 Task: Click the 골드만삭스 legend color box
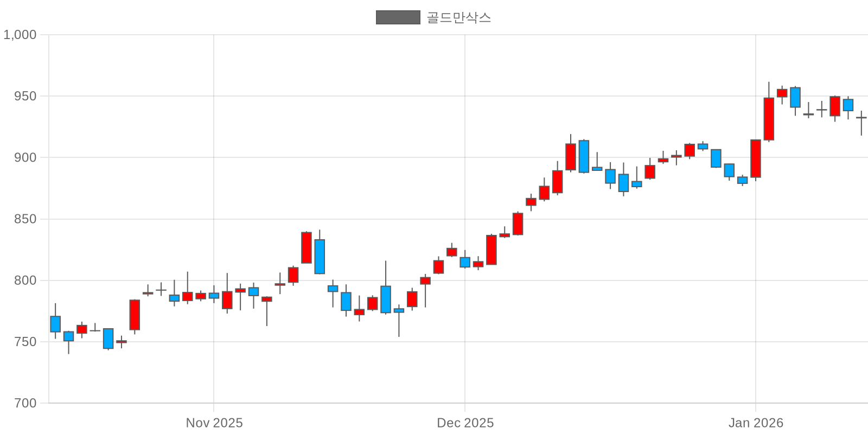tap(398, 17)
